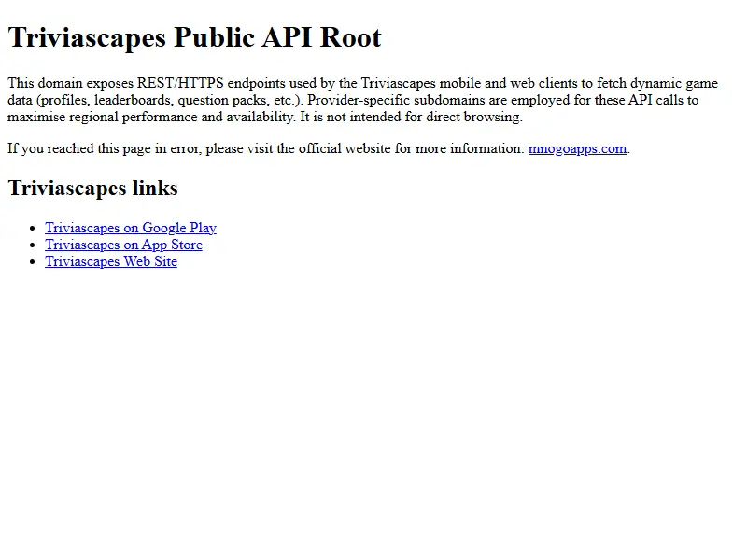Open Triviascapes on App Store link
The width and height of the screenshot is (747, 560).
tap(123, 245)
